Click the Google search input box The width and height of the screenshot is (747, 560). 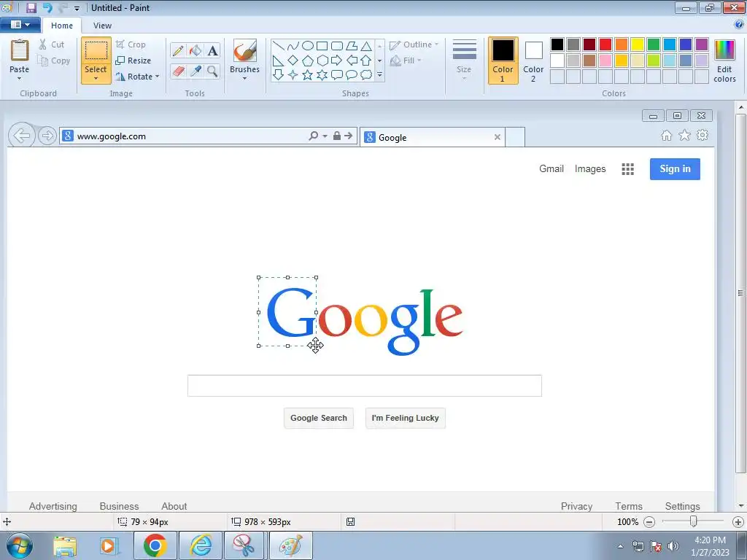point(365,385)
